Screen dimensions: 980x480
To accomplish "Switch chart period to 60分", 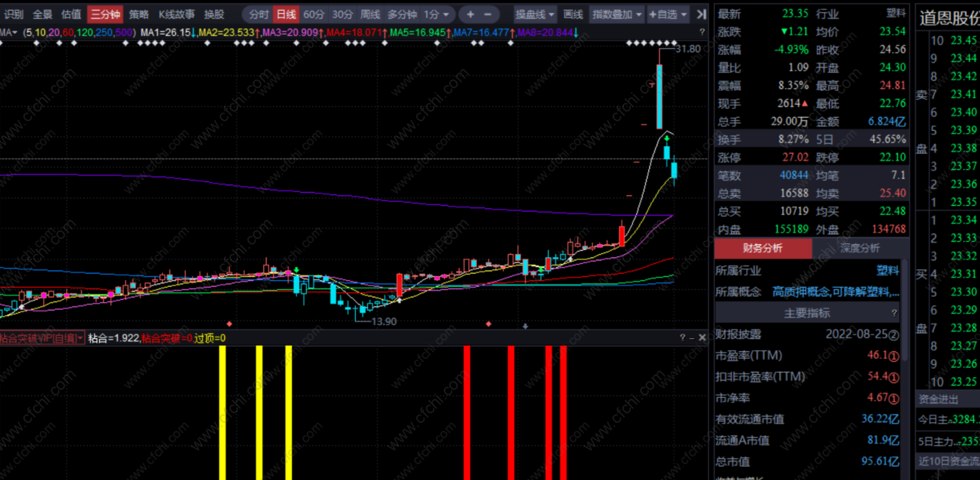I will pos(314,14).
